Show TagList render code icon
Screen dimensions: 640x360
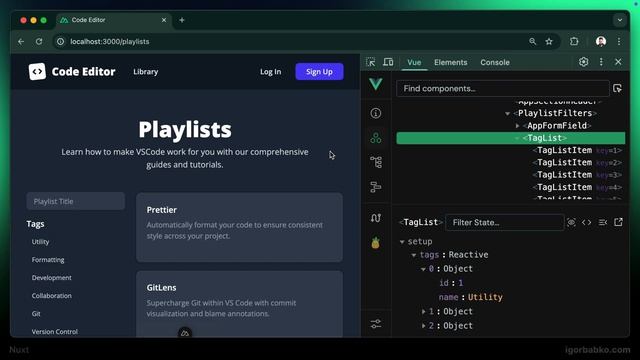[x=587, y=222]
